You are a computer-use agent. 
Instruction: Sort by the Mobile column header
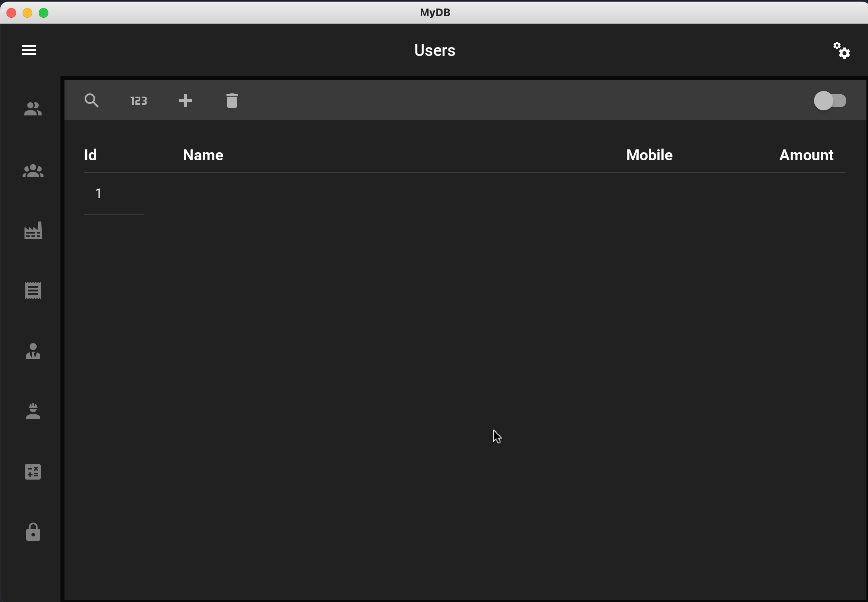coord(649,155)
